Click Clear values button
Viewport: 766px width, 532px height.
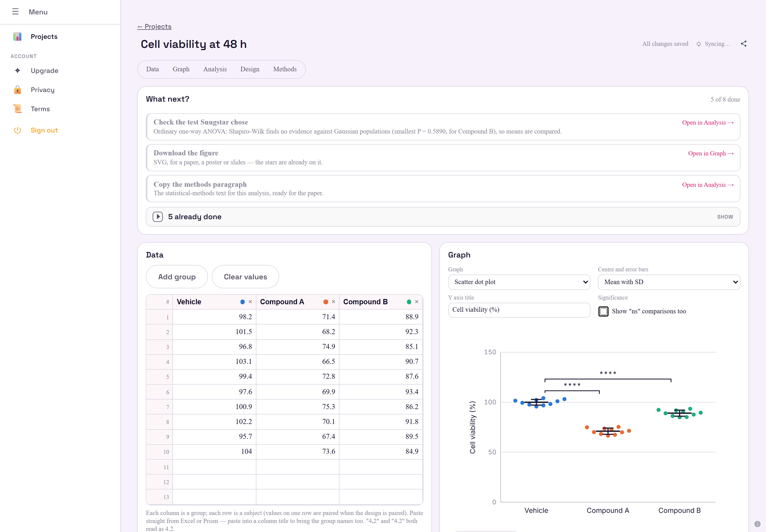245,277
